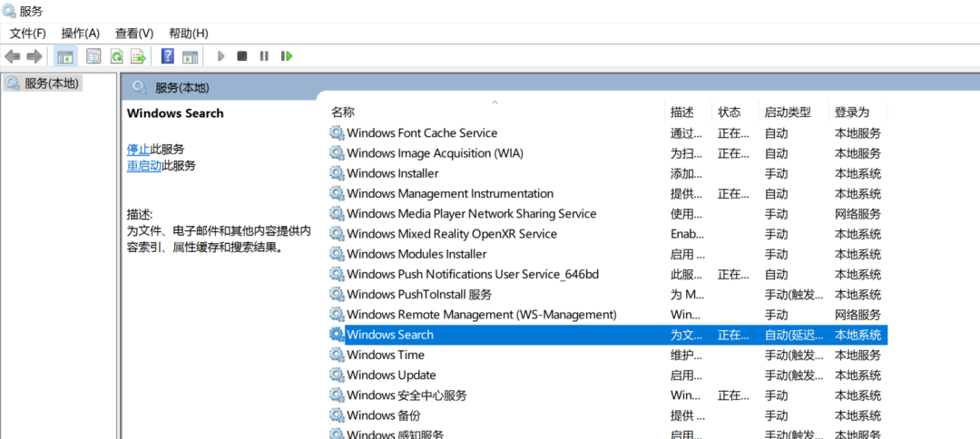Viewport: 980px width, 439px height.
Task: Click the green Refresh toolbar icon
Action: tap(116, 56)
